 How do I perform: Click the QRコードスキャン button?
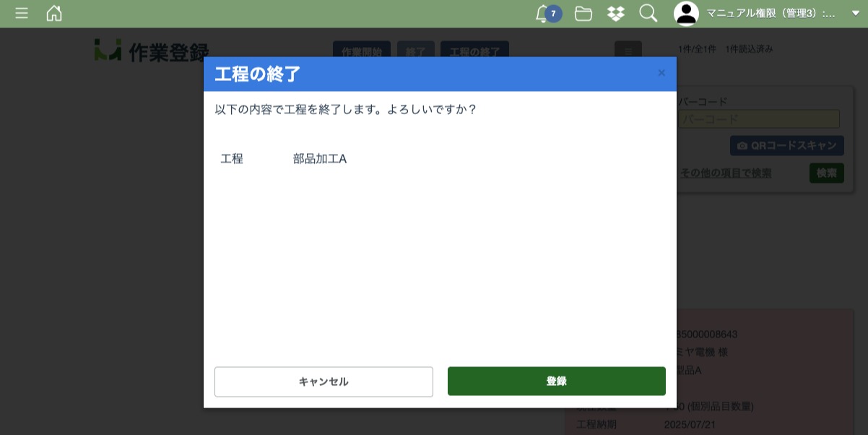coord(786,145)
